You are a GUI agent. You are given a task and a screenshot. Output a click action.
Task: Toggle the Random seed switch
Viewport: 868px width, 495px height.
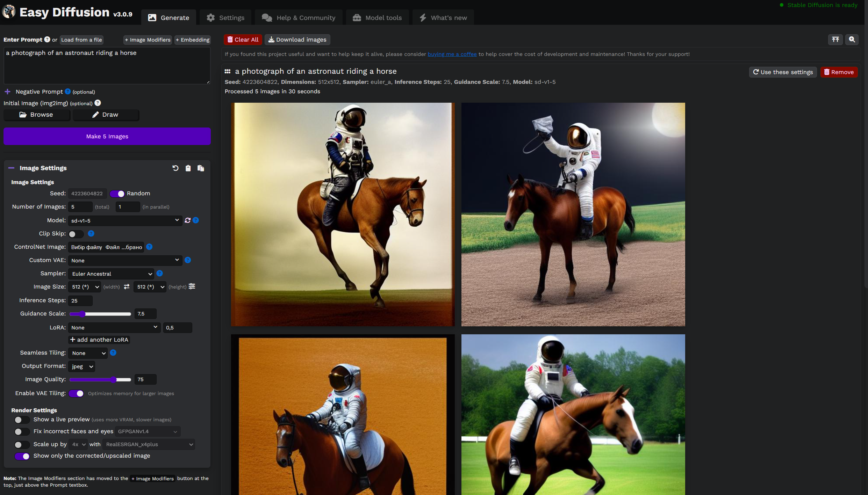coord(117,194)
